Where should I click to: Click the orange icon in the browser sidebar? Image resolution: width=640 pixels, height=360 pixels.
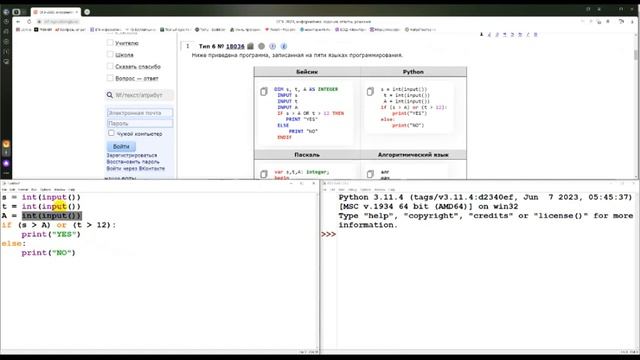pos(6,144)
